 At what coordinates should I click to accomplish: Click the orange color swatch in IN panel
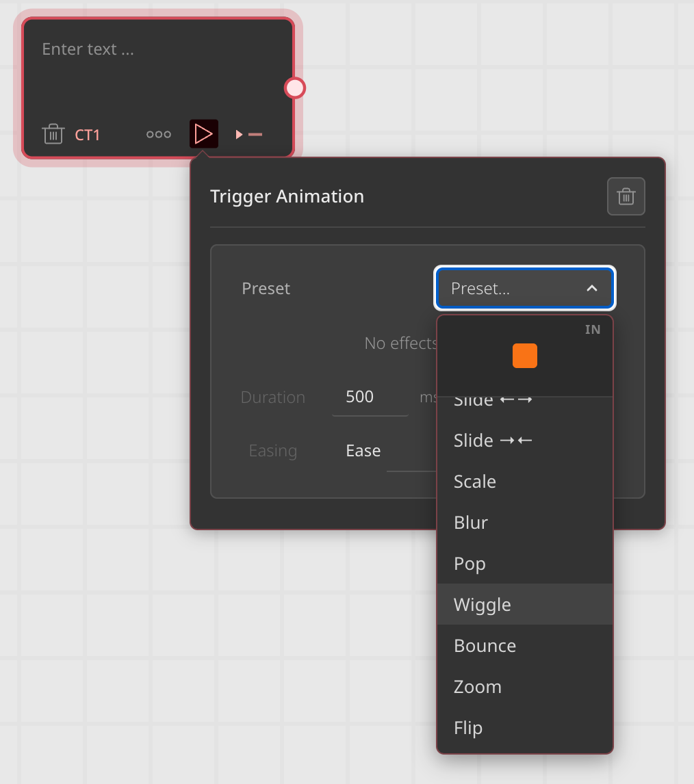(x=524, y=356)
